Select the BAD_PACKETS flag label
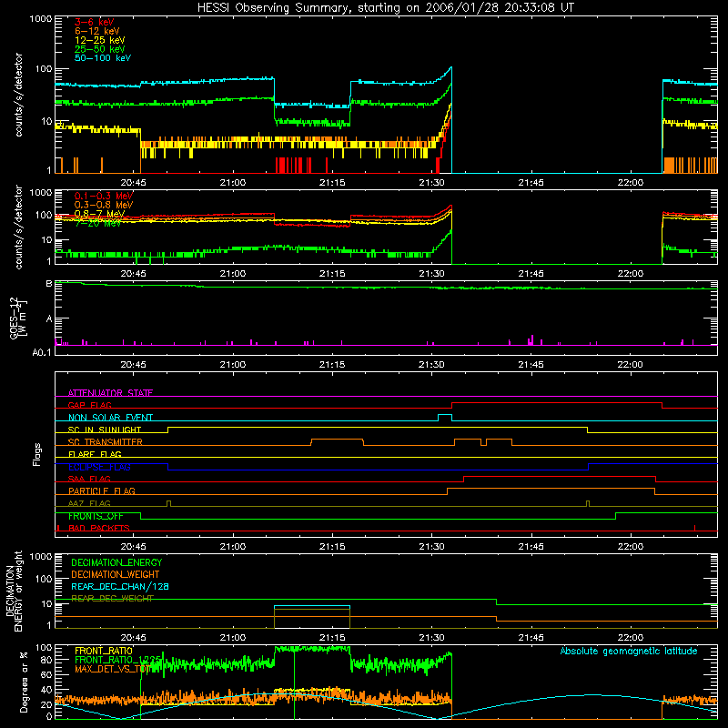This screenshot has height=728, width=728. 99,528
